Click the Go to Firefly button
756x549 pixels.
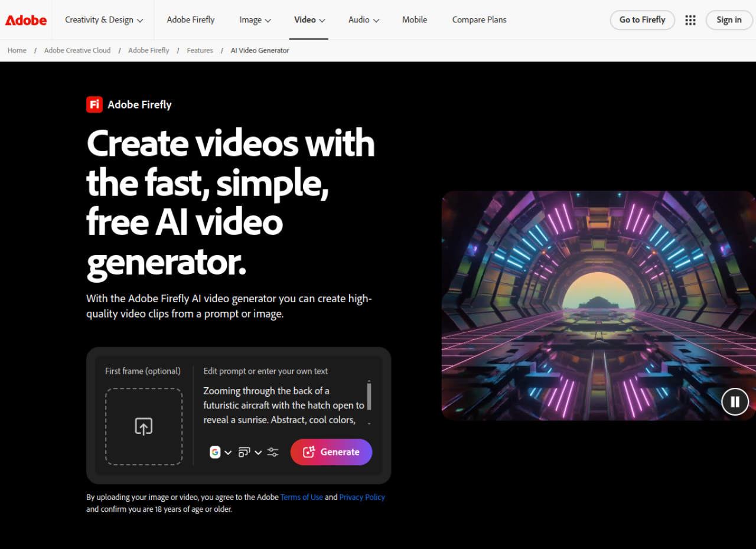tap(643, 20)
